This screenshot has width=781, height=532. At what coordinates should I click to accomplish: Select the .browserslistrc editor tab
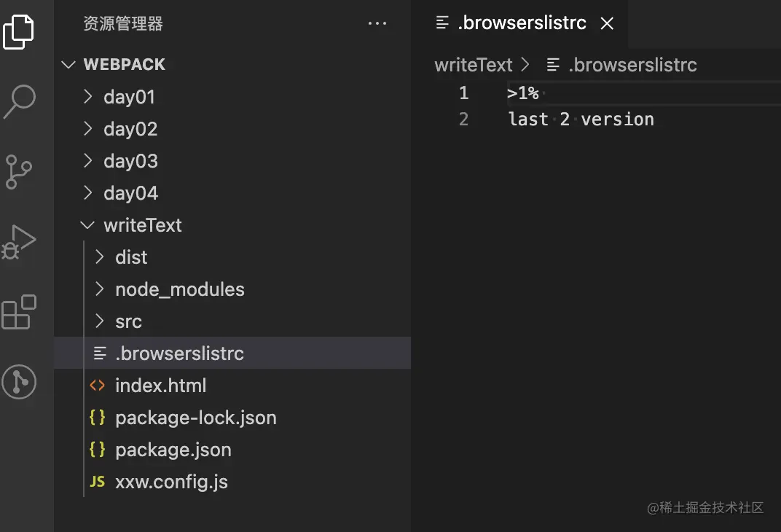click(x=522, y=23)
